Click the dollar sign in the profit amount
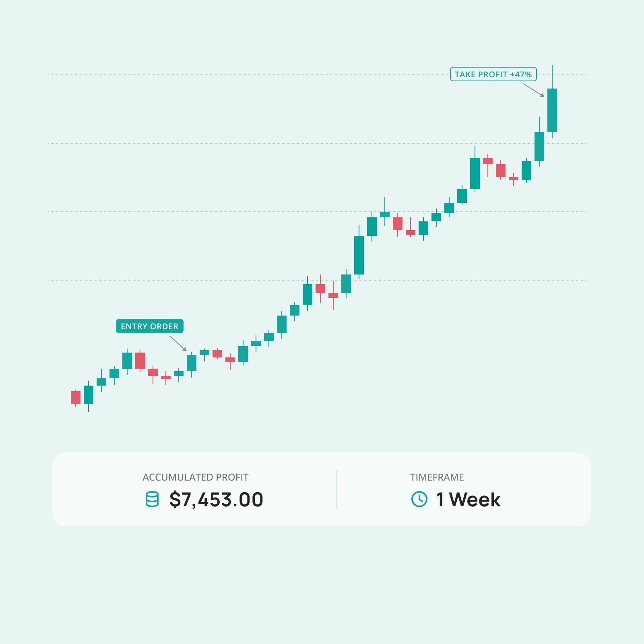This screenshot has width=644, height=644. (175, 500)
